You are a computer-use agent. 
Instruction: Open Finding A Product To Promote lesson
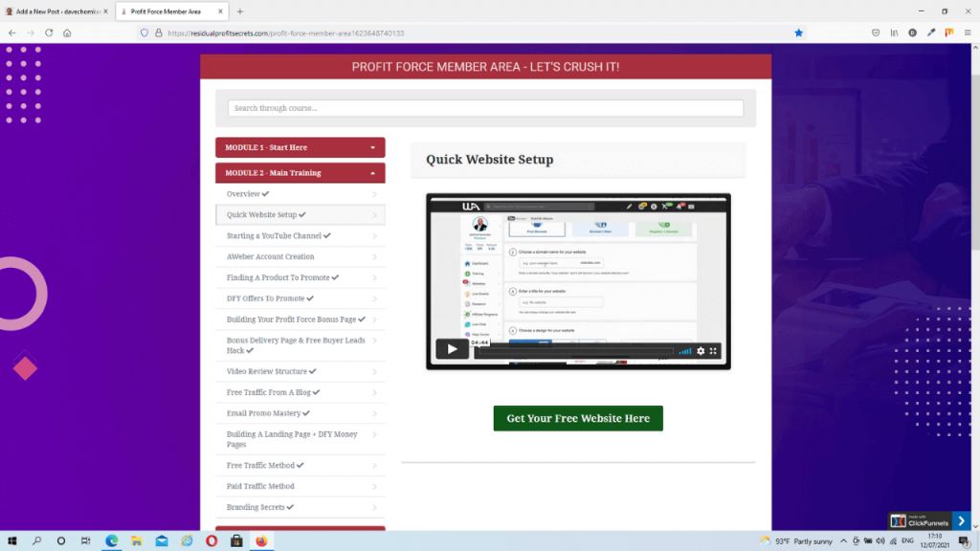tap(300, 277)
